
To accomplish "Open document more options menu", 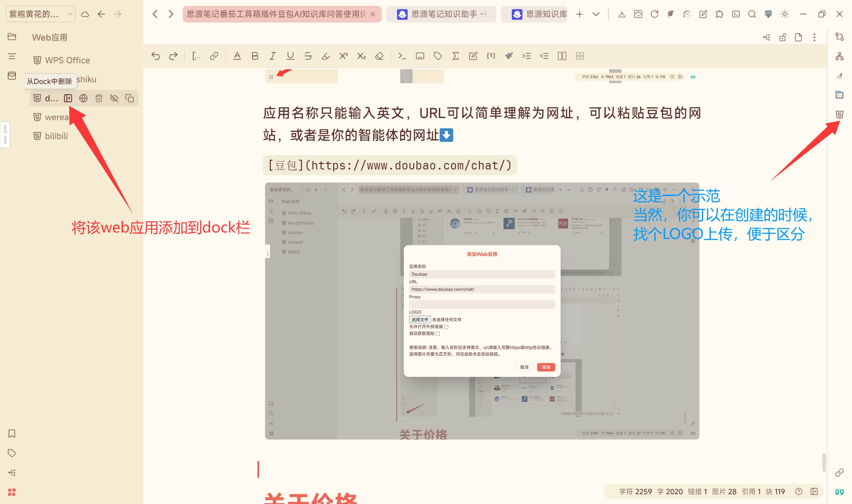I will (x=814, y=37).
